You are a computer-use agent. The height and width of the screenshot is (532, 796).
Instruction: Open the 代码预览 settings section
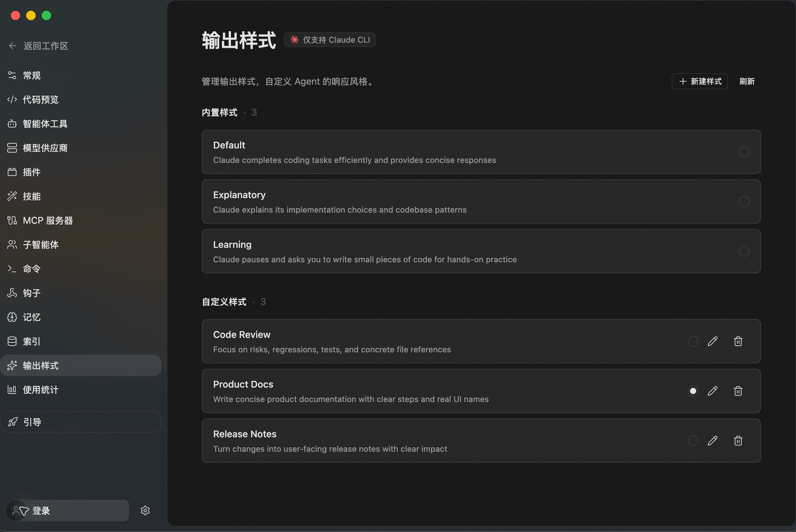81,99
